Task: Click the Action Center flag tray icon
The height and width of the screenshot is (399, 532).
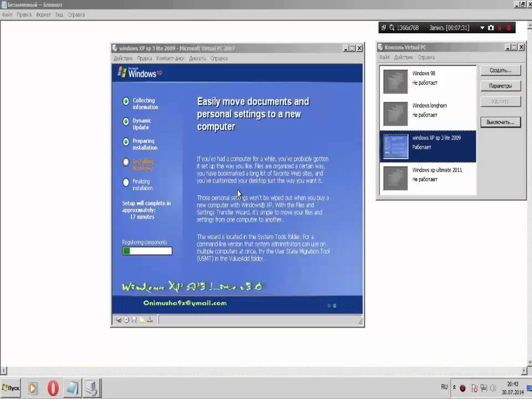Action: (474, 388)
